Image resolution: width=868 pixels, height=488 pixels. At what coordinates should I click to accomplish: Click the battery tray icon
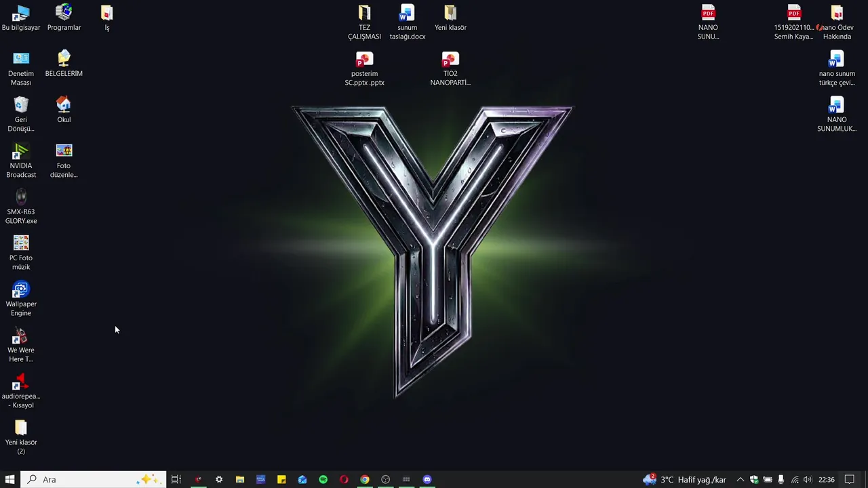(768, 479)
